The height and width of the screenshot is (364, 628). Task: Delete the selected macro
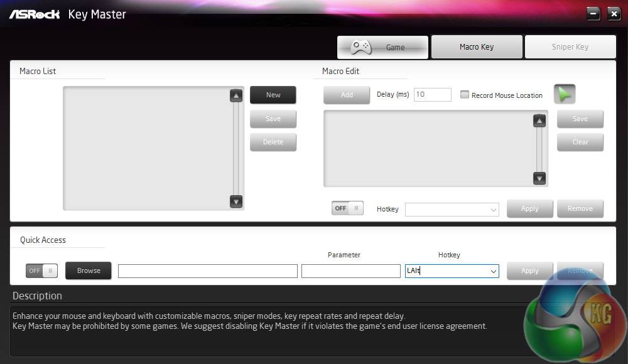(x=273, y=142)
